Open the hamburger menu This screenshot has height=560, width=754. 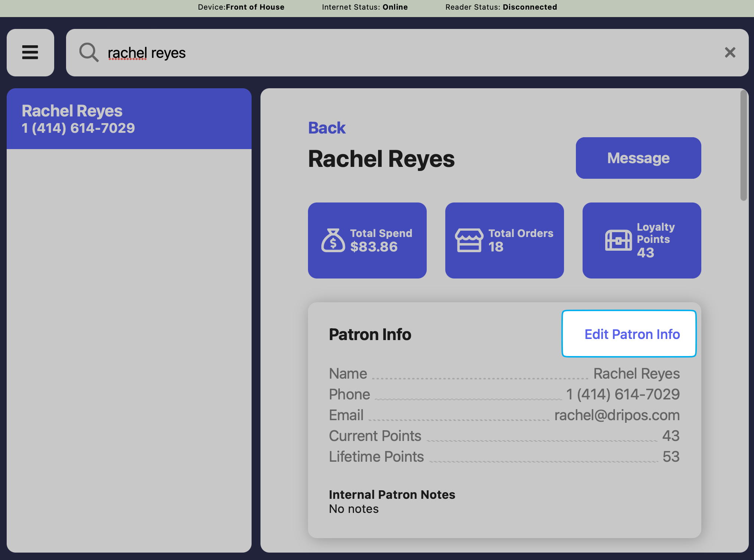[30, 52]
